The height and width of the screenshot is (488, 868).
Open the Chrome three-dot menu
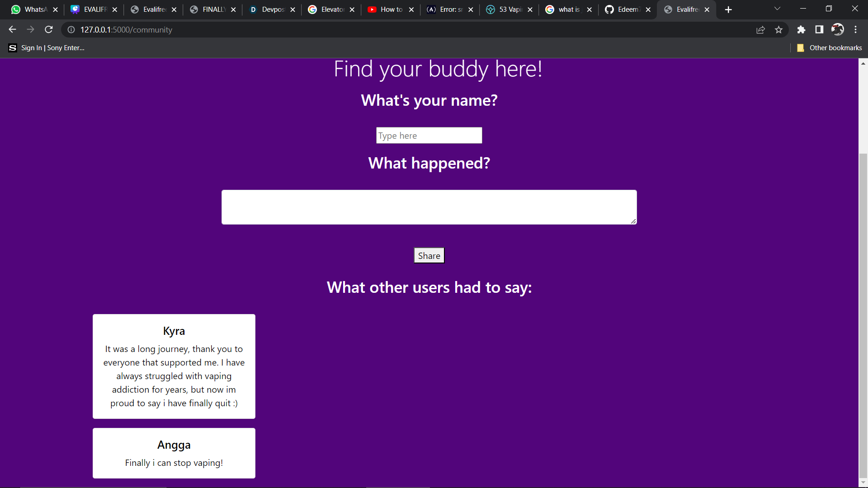pyautogui.click(x=855, y=30)
